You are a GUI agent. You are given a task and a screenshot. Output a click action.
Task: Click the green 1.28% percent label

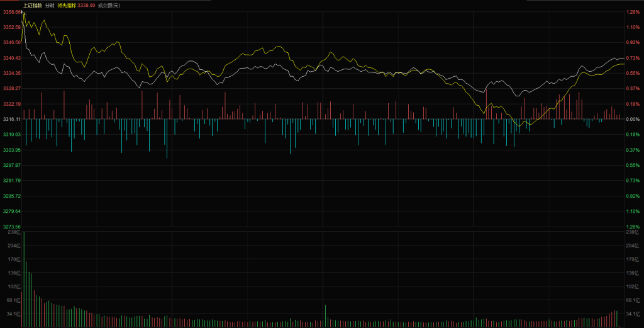(633, 227)
